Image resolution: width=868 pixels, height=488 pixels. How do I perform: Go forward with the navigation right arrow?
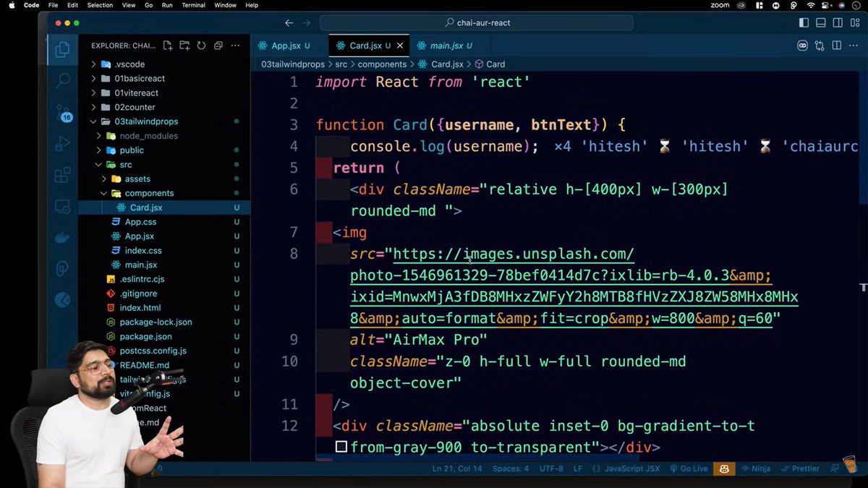click(307, 23)
